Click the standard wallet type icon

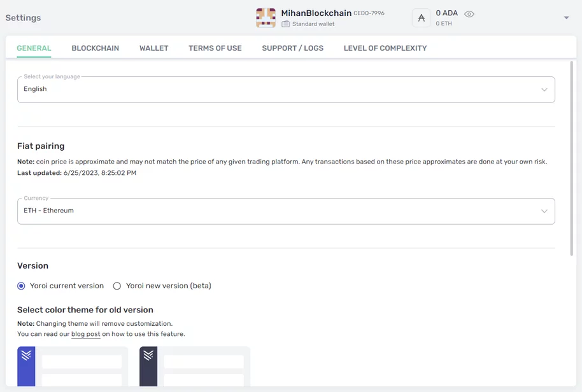coord(286,24)
